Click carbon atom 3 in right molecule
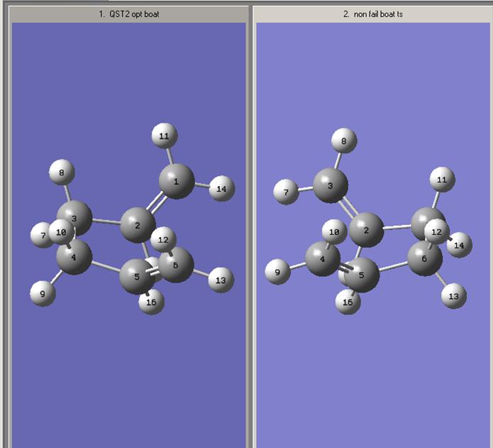This screenshot has width=493, height=448. pos(331,185)
